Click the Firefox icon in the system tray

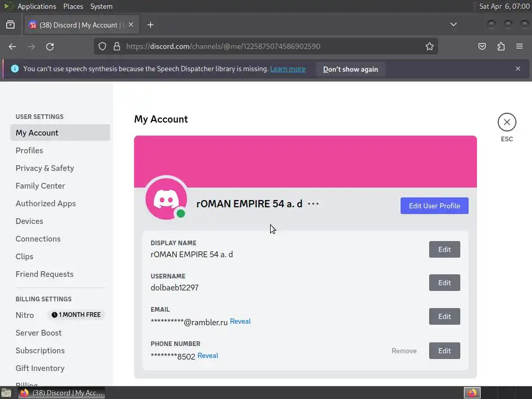[472, 393]
